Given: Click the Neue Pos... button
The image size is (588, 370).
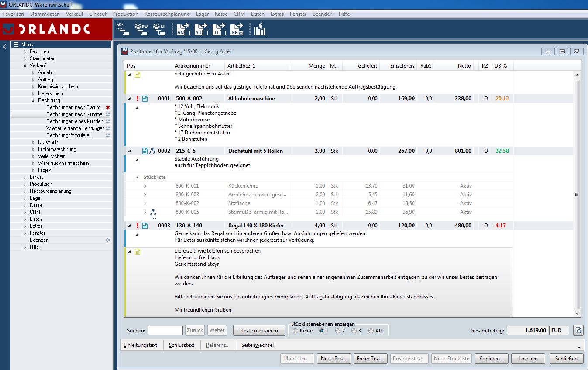Looking at the screenshot, I should 334,359.
